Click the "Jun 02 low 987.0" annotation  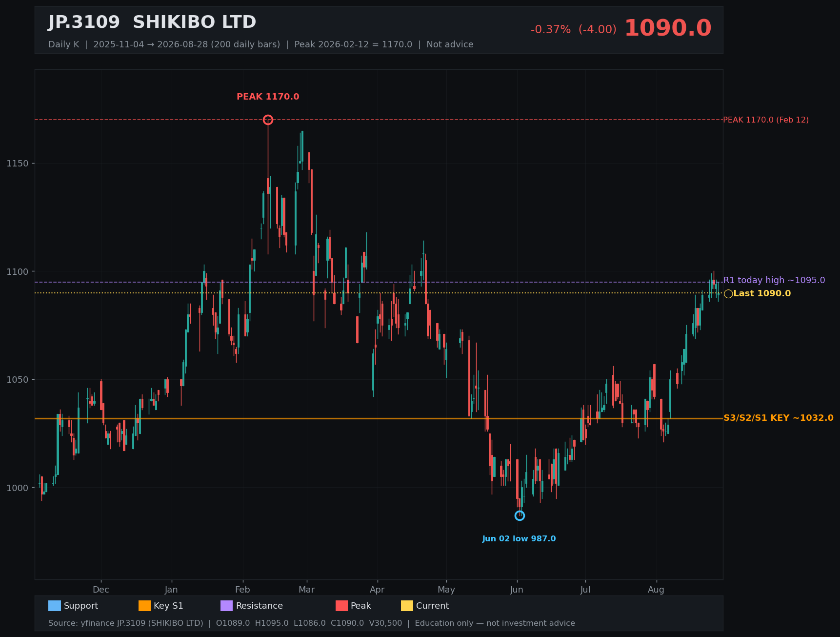(x=519, y=539)
